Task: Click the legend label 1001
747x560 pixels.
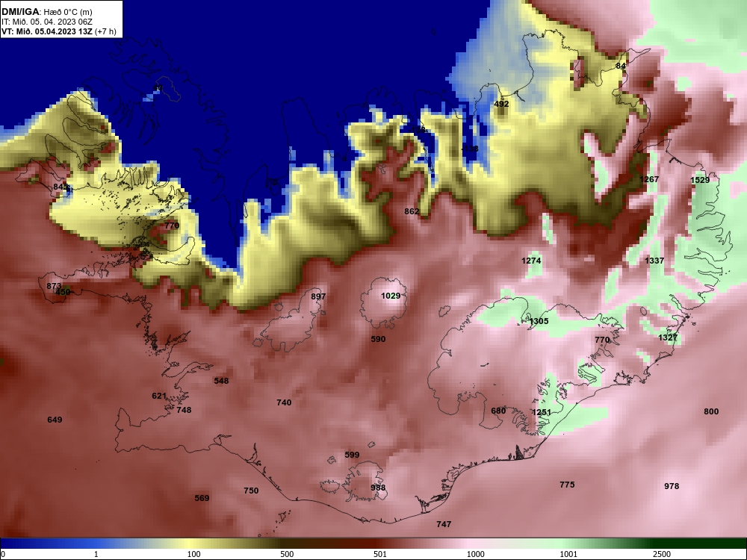Action: [568, 554]
